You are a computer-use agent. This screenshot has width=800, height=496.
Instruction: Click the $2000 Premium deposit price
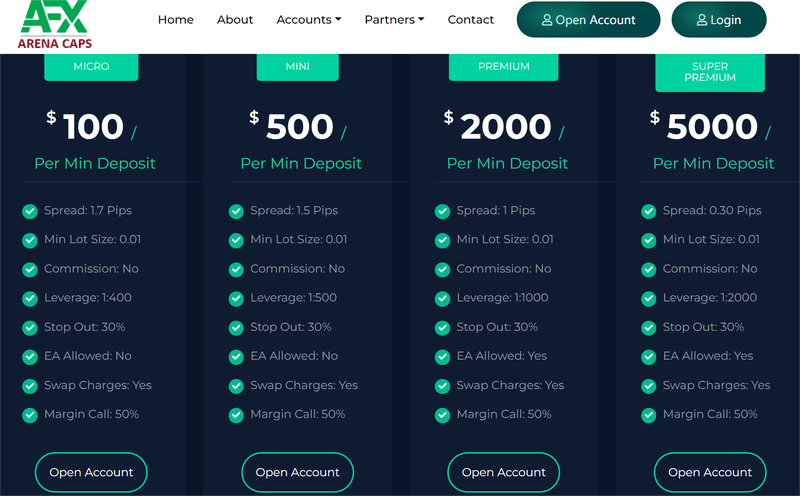click(504, 127)
